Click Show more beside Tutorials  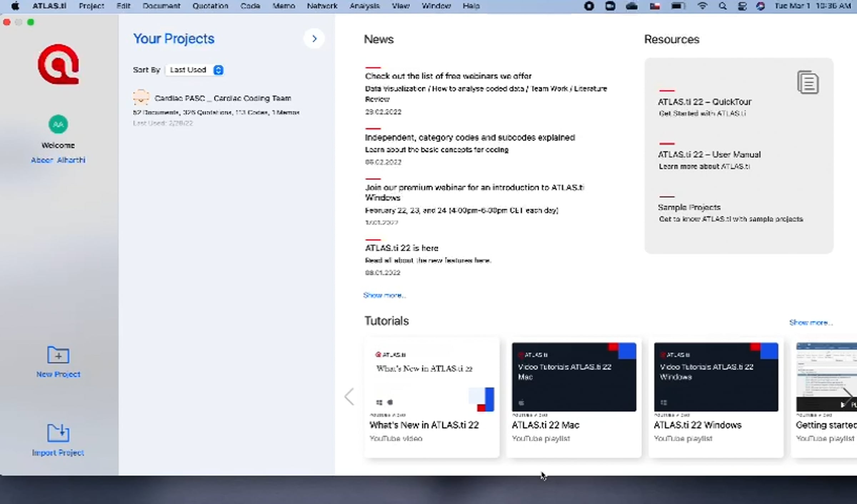tap(810, 323)
